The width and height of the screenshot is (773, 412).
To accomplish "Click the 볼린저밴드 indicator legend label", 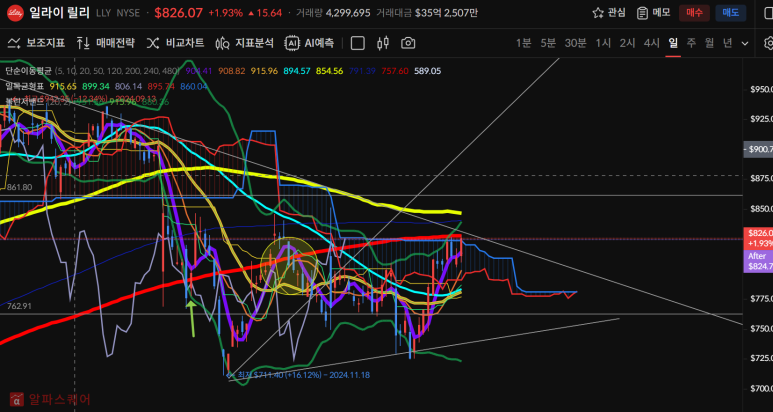I will (x=25, y=101).
